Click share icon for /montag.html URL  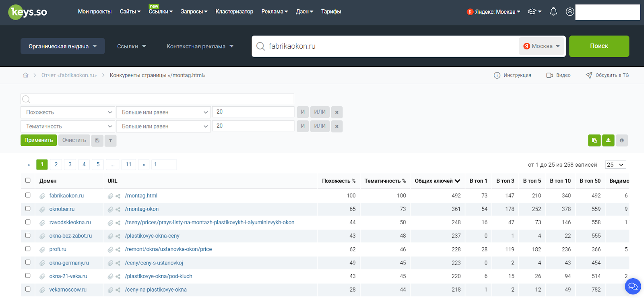(x=118, y=196)
